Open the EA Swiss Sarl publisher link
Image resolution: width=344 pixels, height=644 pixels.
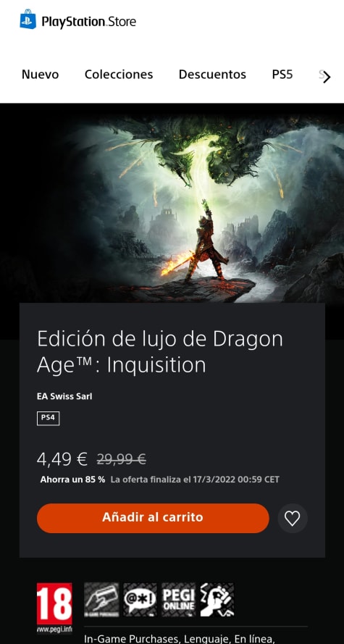(x=64, y=396)
